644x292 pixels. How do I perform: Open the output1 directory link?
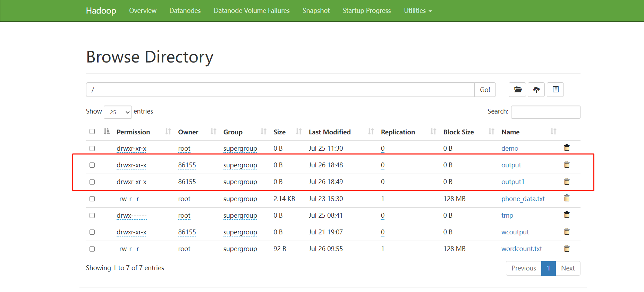(513, 182)
